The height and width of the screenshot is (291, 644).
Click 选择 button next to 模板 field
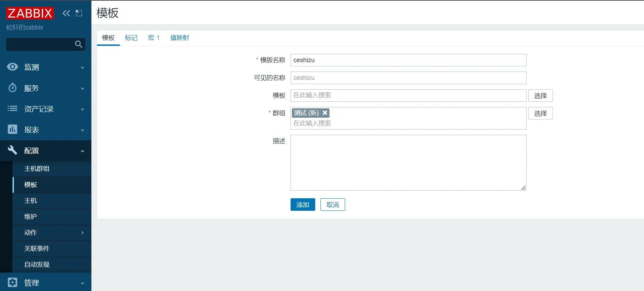pos(540,95)
